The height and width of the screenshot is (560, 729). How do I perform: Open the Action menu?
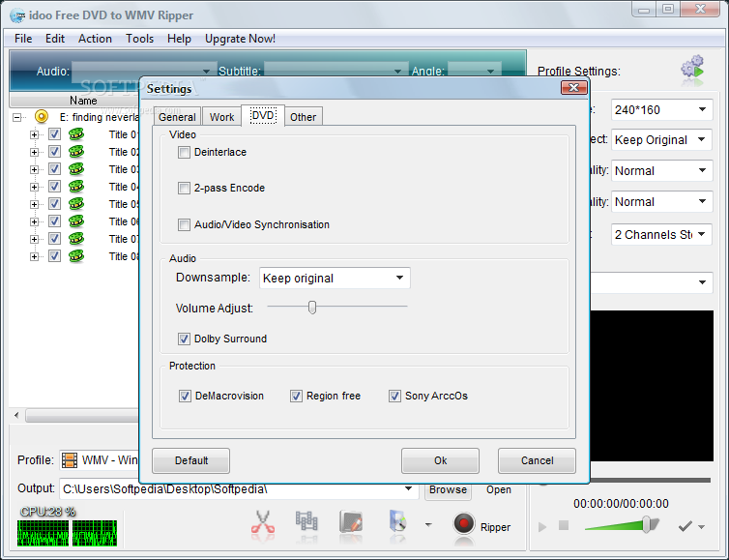[95, 39]
